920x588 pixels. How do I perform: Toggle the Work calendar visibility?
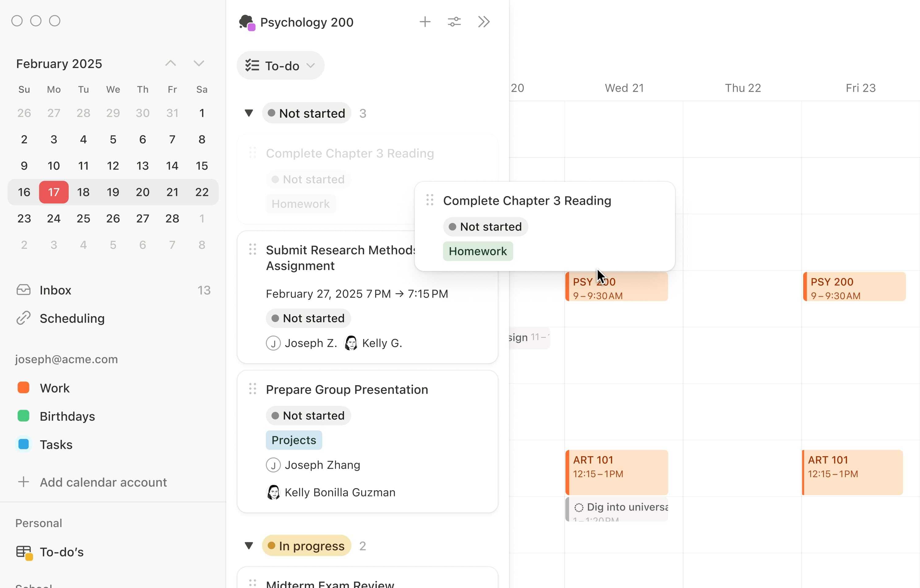click(24, 388)
